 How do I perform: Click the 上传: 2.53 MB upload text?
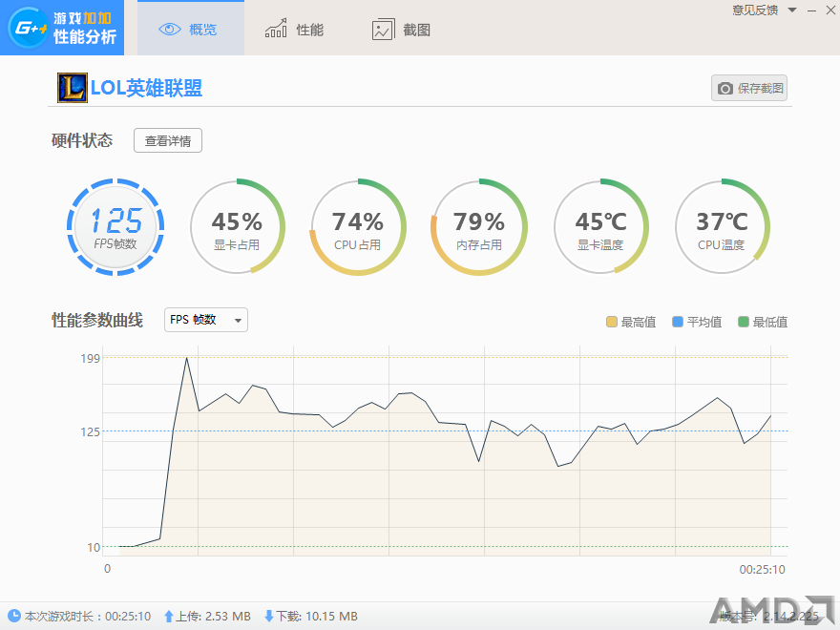(213, 617)
